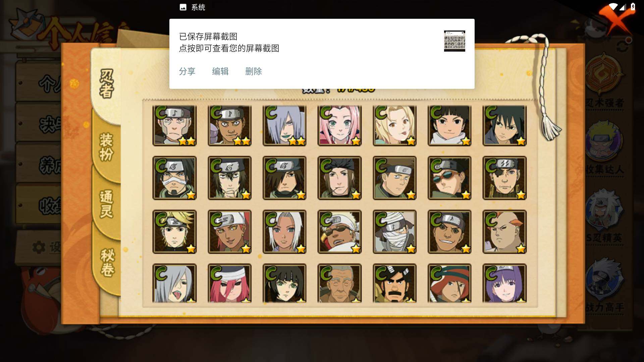Open the 秘卷 tab
Screen dimensions: 644x362
[107, 262]
